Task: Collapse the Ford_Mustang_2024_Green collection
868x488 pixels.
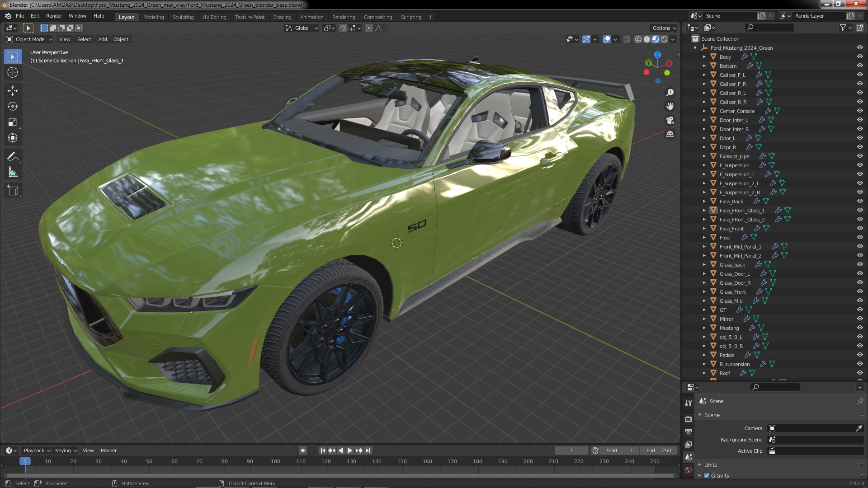Action: click(695, 48)
